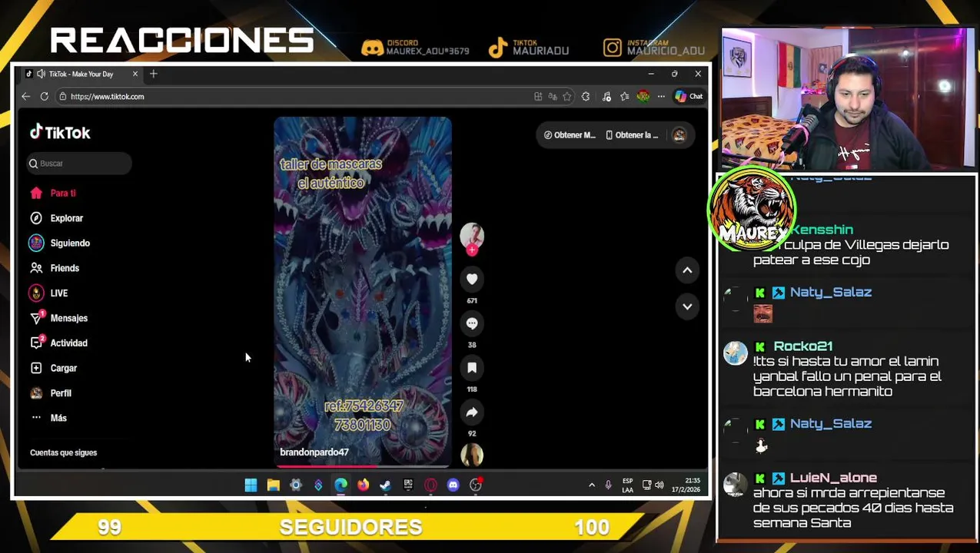Click Obtener la... app button
This screenshot has width=980, height=553.
(x=632, y=135)
